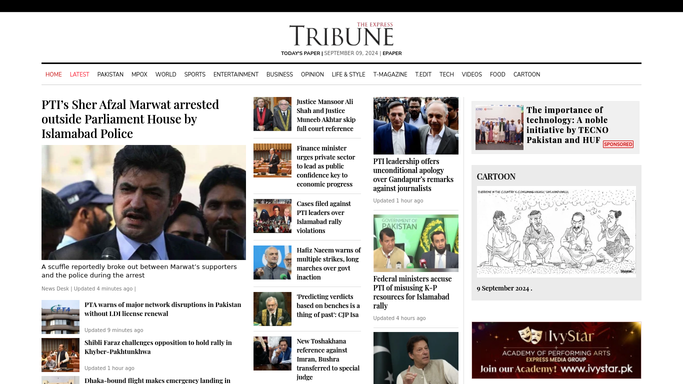The image size is (683, 384).
Task: Click the Justice Mansoor Ali Shah thumbnail
Action: click(x=272, y=114)
